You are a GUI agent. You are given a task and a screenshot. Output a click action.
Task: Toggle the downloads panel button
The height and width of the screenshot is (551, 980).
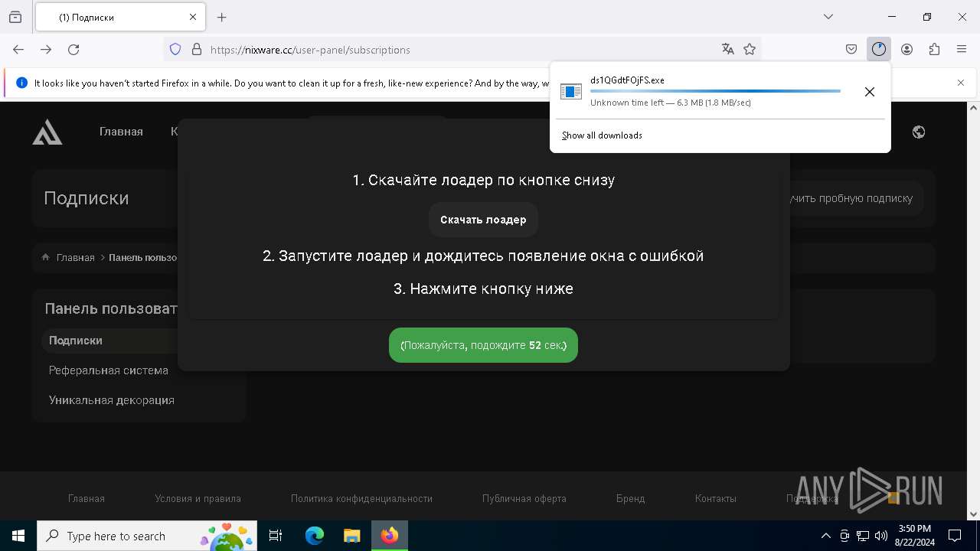click(879, 50)
